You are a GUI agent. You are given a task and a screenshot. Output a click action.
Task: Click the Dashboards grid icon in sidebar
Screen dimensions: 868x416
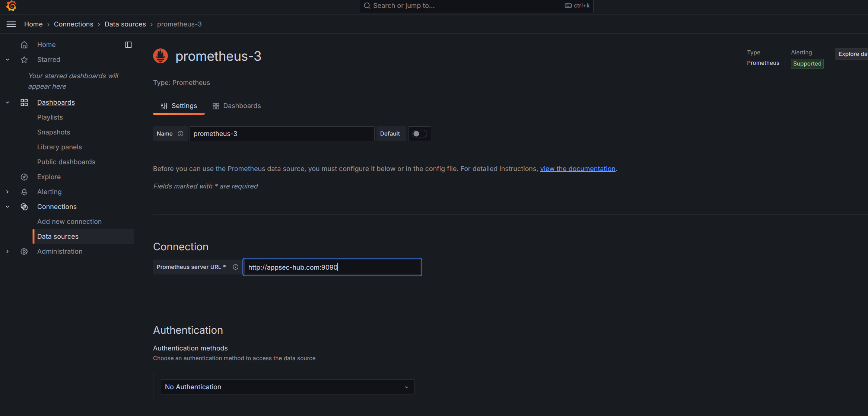coord(24,102)
